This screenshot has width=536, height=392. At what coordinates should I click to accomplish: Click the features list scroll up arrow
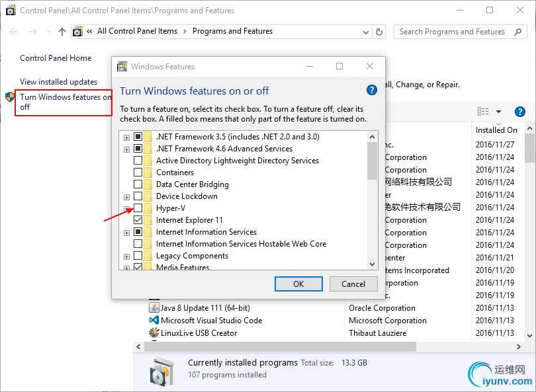pos(373,137)
